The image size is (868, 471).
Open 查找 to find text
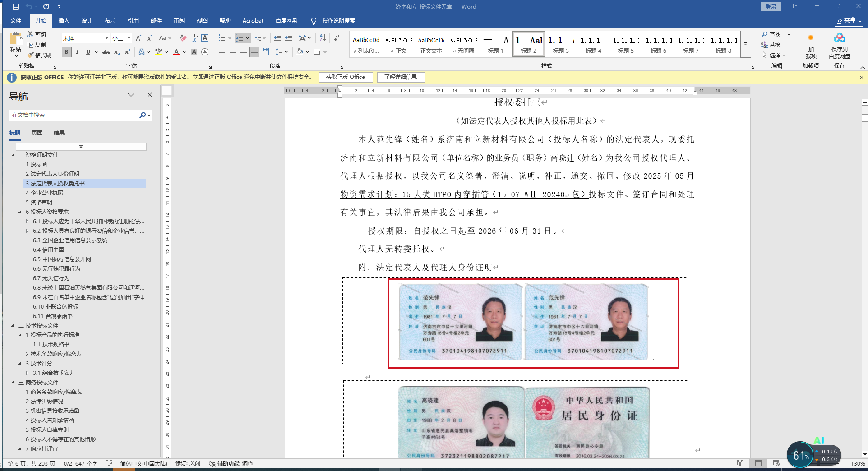pyautogui.click(x=771, y=34)
